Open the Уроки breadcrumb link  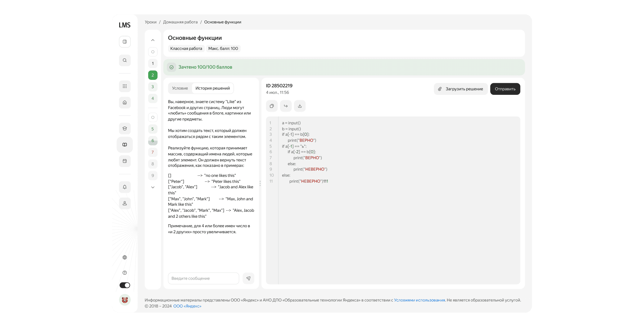[151, 22]
